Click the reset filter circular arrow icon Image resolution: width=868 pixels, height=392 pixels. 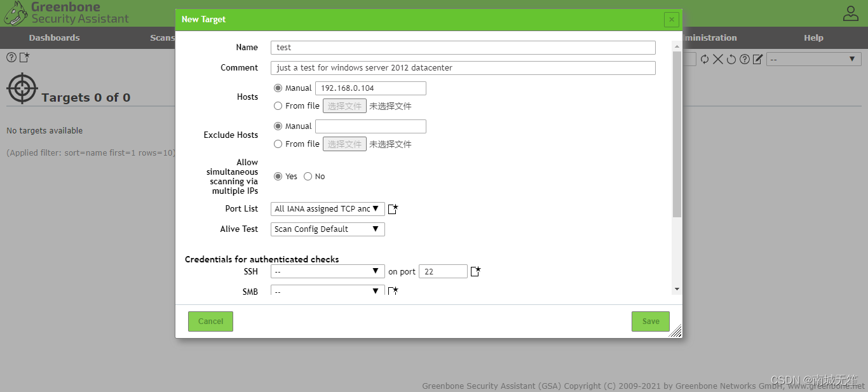tap(731, 59)
